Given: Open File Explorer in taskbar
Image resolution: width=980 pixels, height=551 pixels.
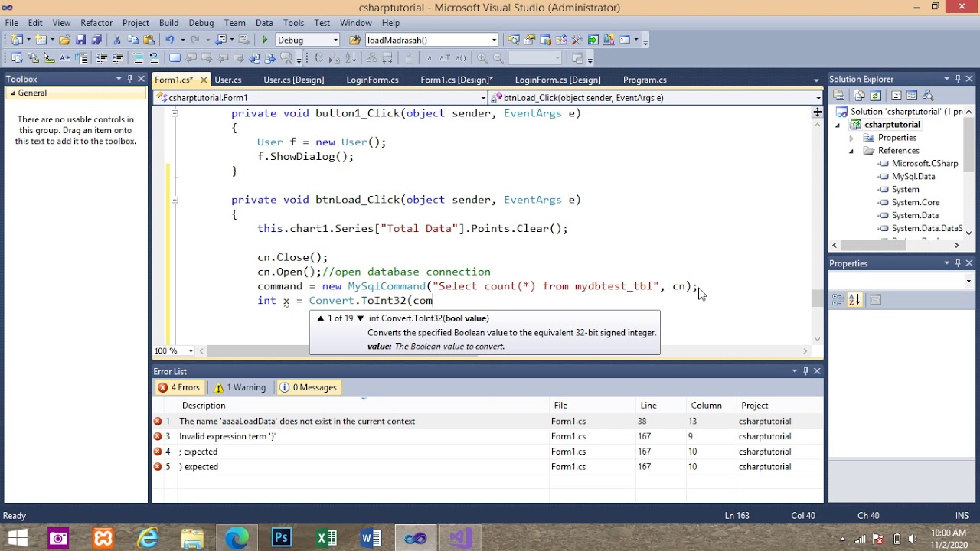Looking at the screenshot, I should (x=192, y=538).
